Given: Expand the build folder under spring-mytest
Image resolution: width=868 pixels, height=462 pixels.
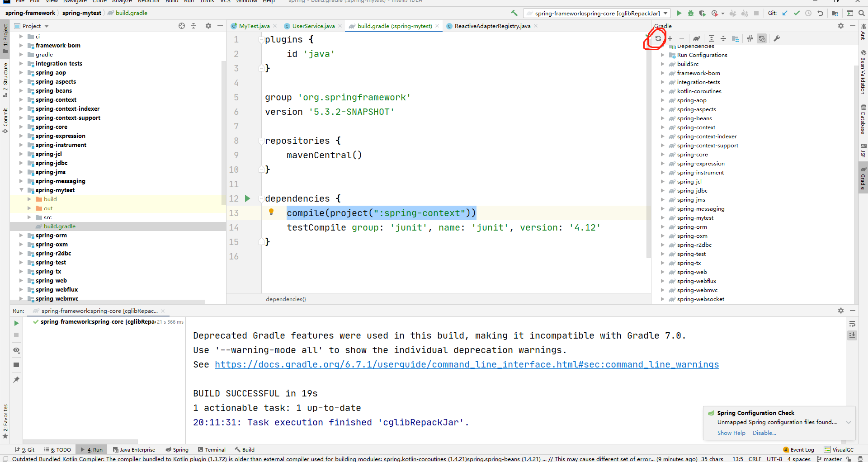Looking at the screenshot, I should tap(29, 199).
